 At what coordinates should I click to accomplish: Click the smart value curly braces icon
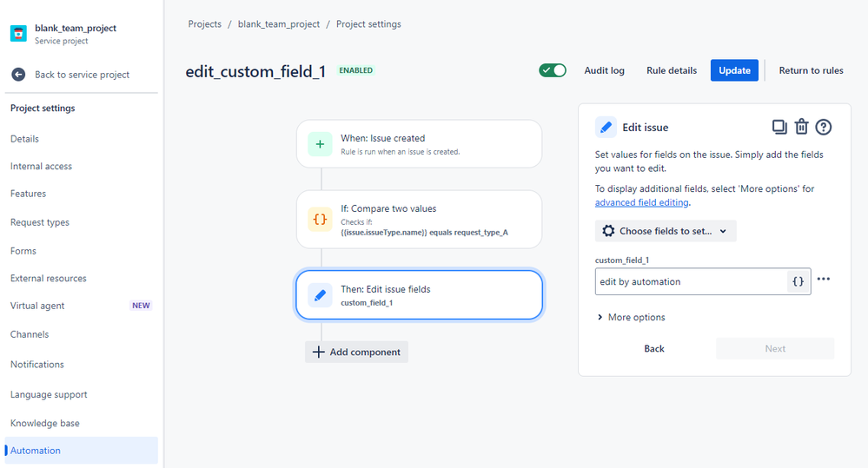point(798,281)
